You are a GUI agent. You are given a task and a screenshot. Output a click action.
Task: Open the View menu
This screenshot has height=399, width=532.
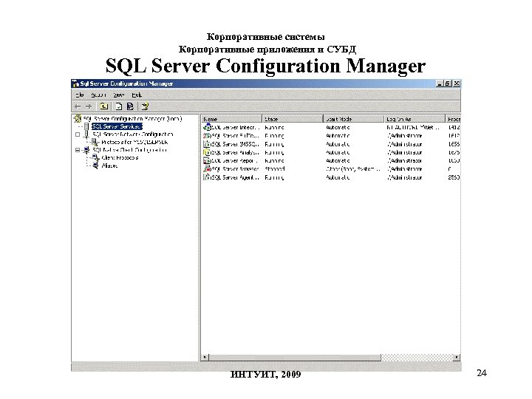click(x=119, y=95)
